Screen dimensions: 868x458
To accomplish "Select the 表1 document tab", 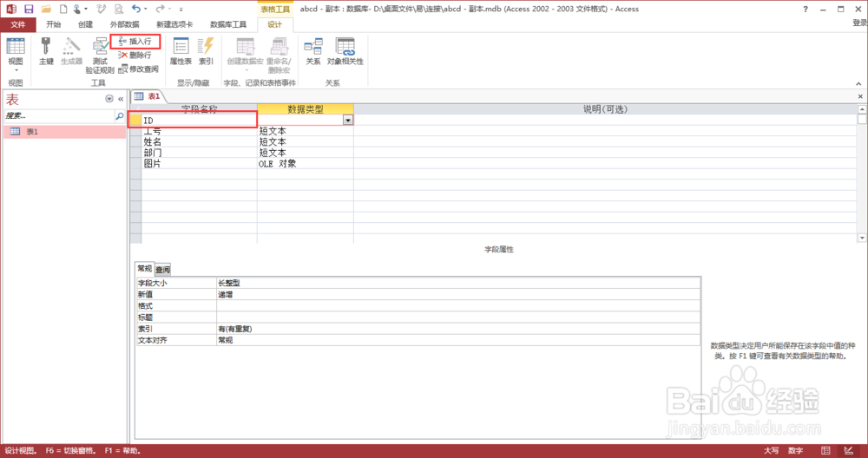I will 148,96.
